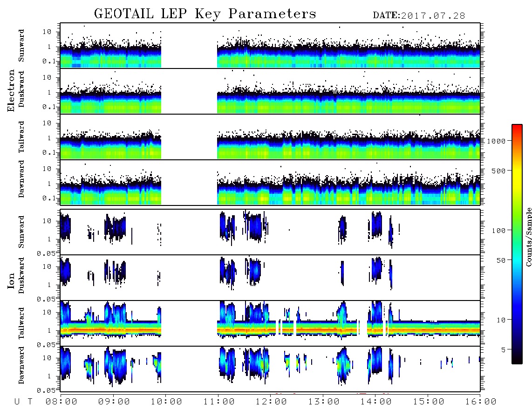This screenshot has width=532, height=410.
Task: Click the Electron Dawnward panel label
Action: pyautogui.click(x=21, y=179)
